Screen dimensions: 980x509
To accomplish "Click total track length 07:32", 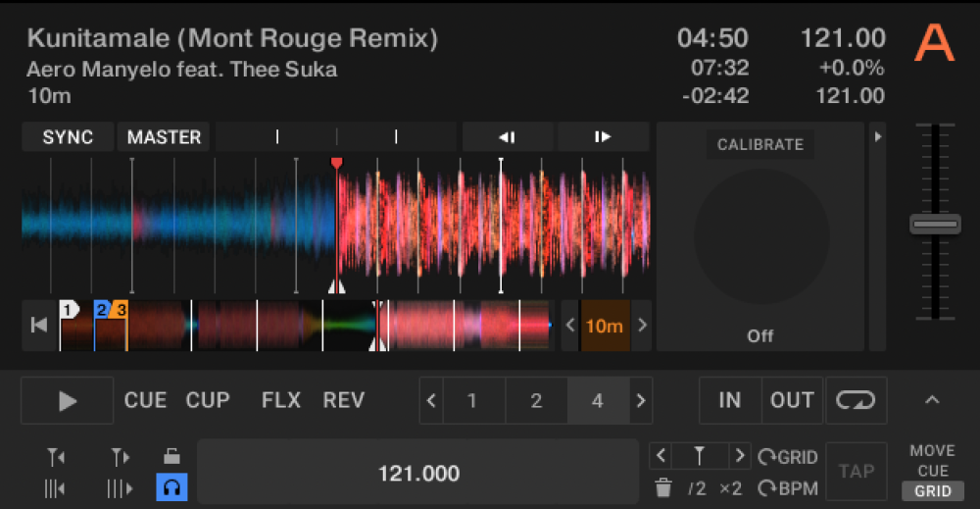I will point(719,68).
